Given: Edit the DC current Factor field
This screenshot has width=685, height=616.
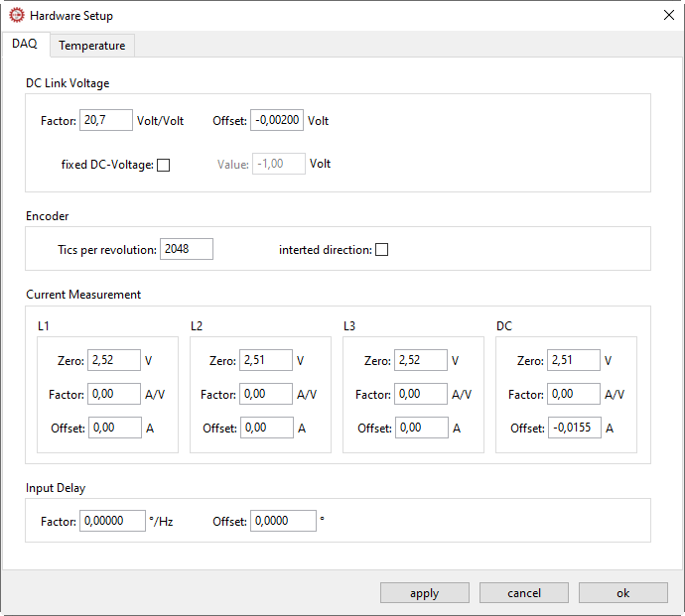Looking at the screenshot, I should 574,394.
